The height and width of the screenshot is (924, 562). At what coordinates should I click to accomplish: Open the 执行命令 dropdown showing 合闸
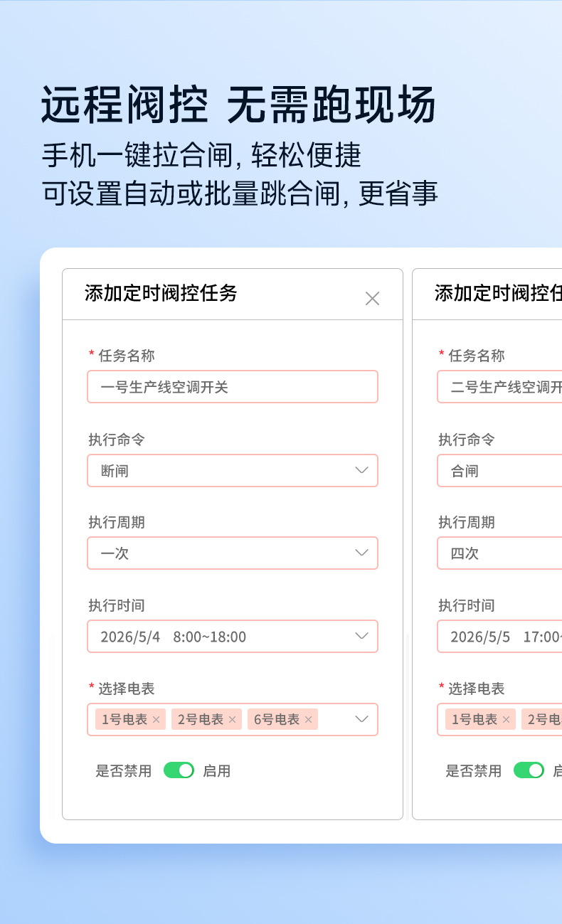click(499, 471)
